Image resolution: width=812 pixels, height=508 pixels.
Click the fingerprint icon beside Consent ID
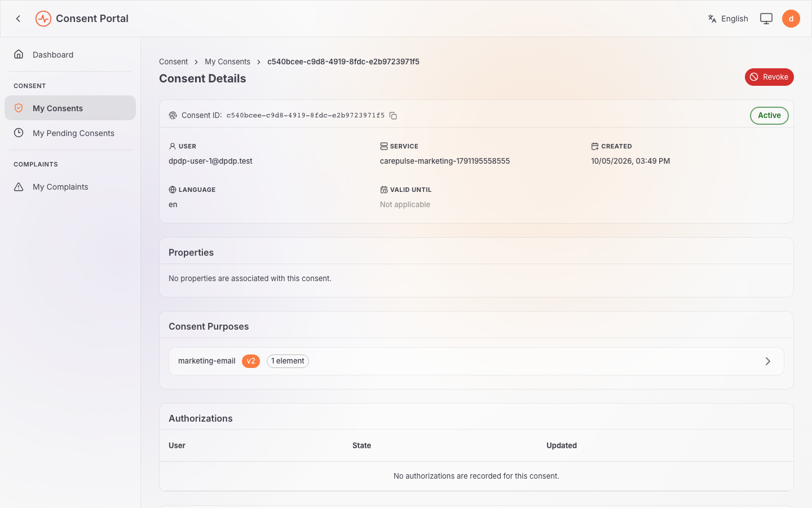point(173,116)
